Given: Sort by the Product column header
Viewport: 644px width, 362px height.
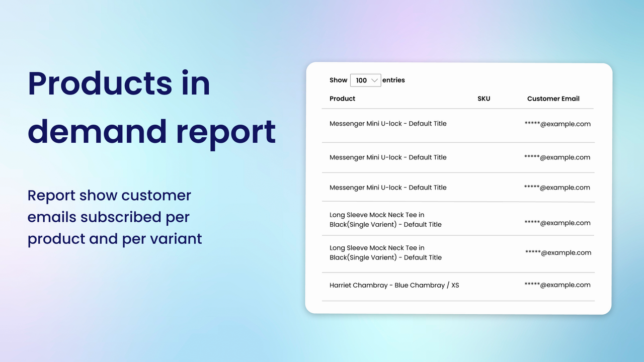Looking at the screenshot, I should (x=343, y=99).
